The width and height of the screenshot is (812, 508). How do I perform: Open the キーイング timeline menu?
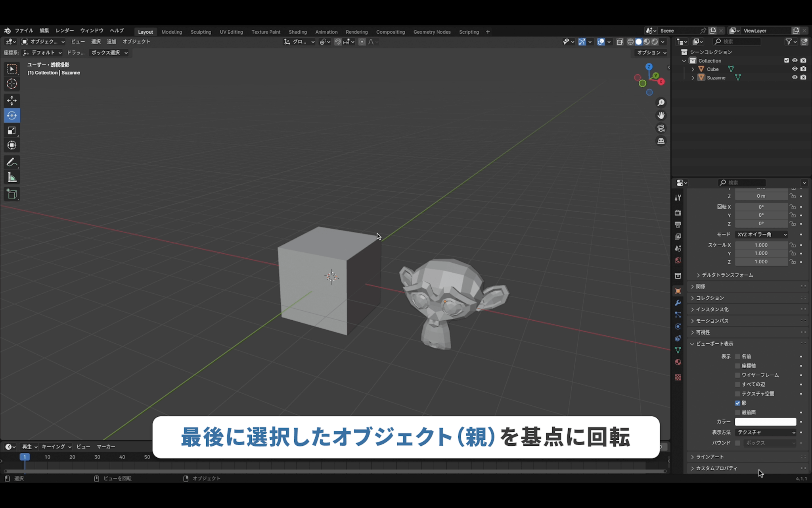56,446
